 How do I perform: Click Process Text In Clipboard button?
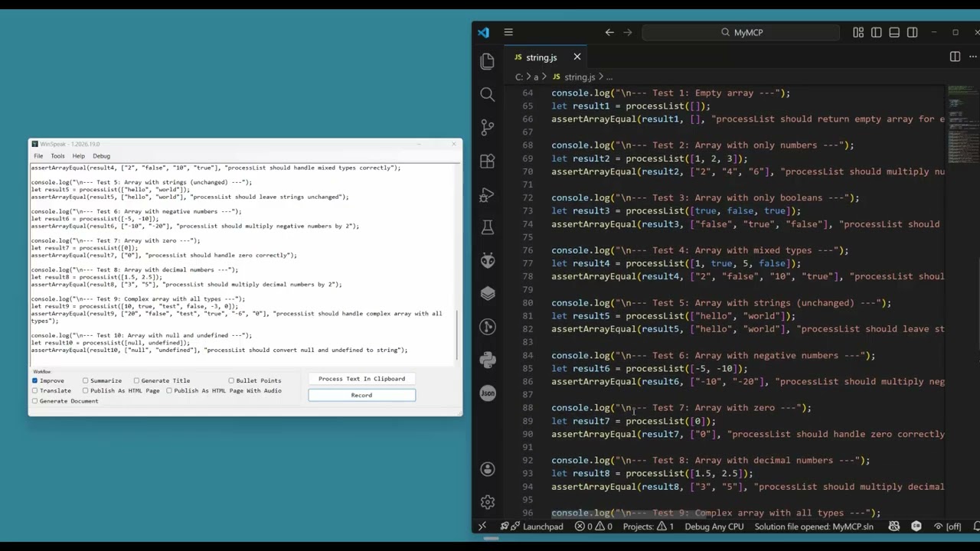click(x=361, y=379)
